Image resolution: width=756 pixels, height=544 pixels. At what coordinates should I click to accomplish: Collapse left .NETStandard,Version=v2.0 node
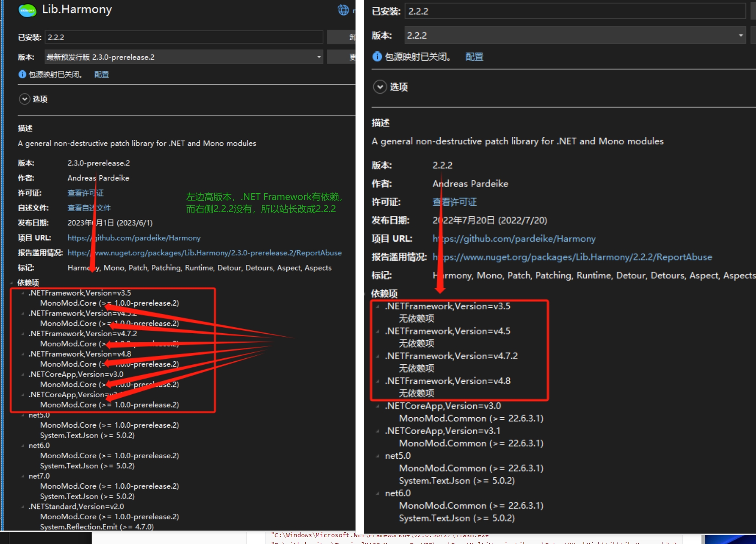point(23,507)
